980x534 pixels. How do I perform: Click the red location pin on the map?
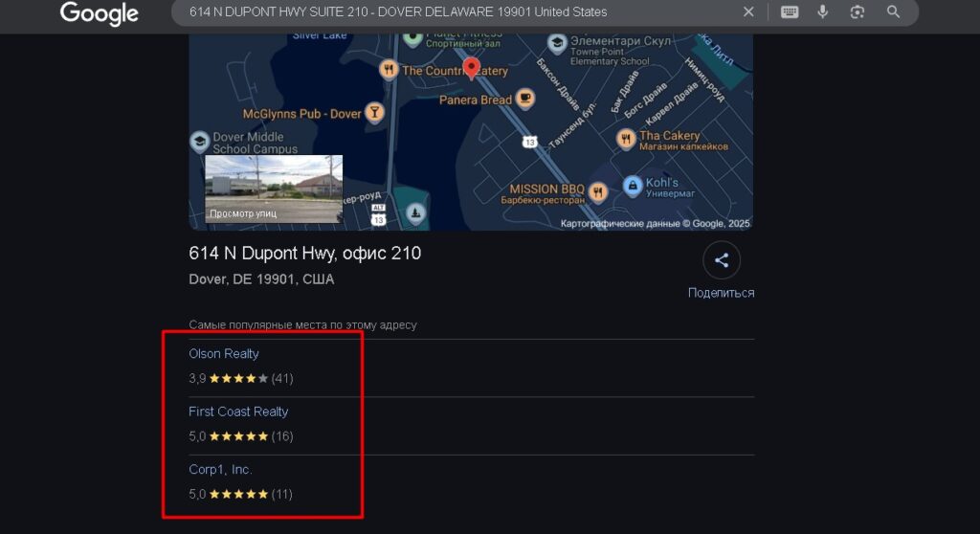point(471,68)
